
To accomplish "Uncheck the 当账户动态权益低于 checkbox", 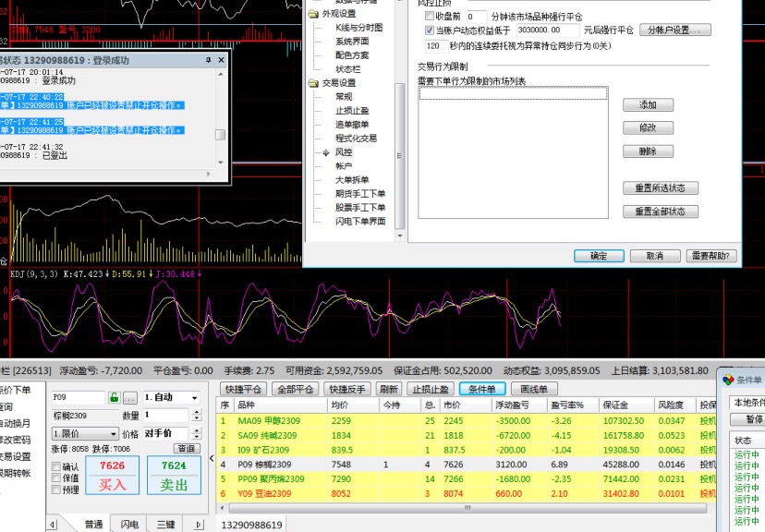I will coord(429,30).
